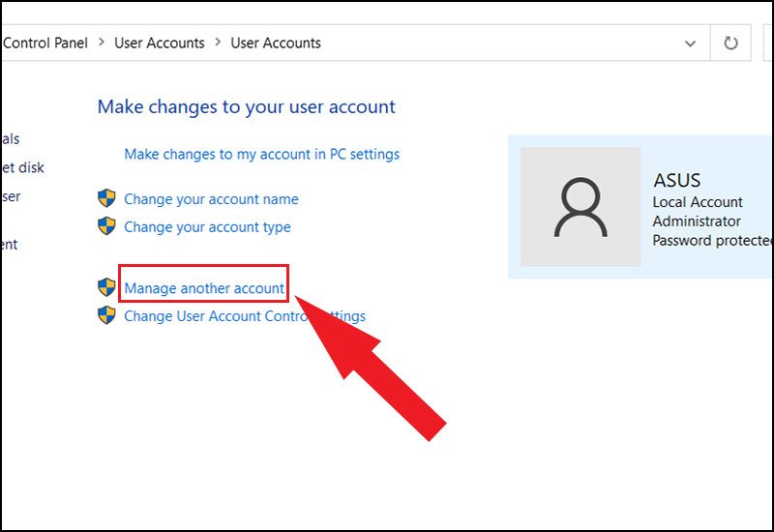Click the Administrator label
This screenshot has height=532, width=774.
tap(697, 222)
